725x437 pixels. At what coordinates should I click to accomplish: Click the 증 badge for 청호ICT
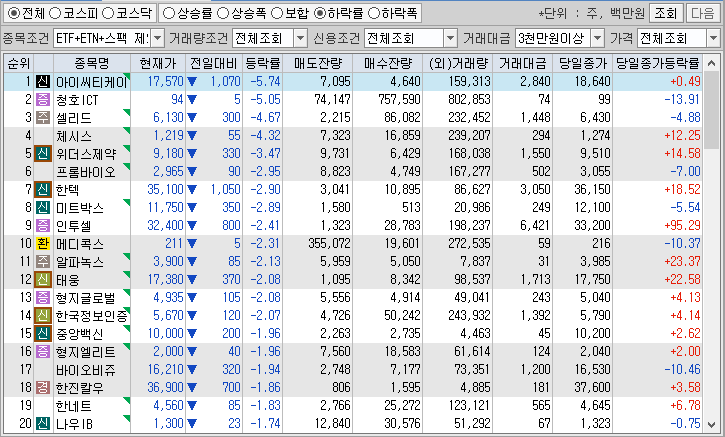[x=43, y=99]
